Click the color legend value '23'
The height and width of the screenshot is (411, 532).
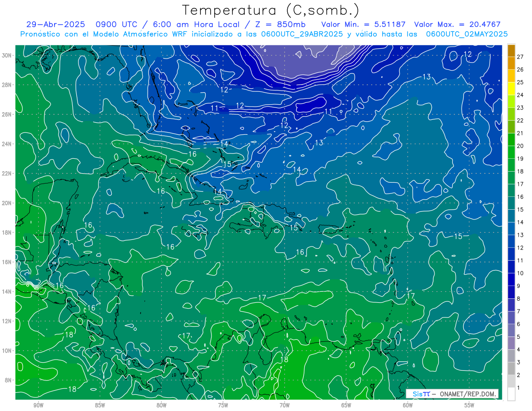click(520, 107)
